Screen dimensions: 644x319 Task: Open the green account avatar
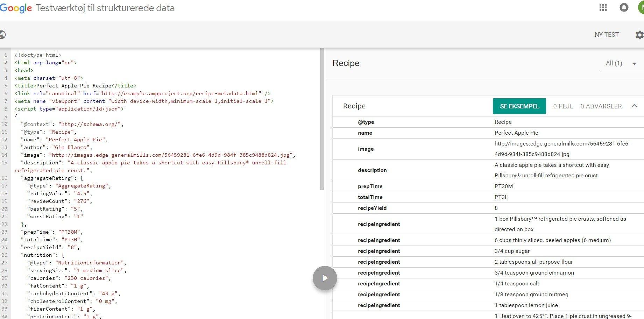coord(641,7)
